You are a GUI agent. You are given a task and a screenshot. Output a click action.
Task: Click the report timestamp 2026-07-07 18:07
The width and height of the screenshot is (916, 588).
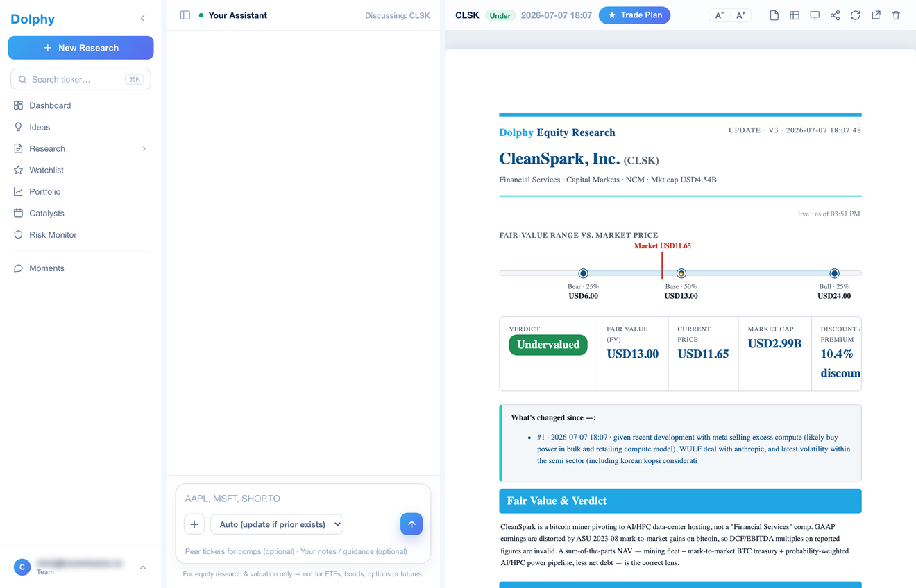click(x=557, y=15)
